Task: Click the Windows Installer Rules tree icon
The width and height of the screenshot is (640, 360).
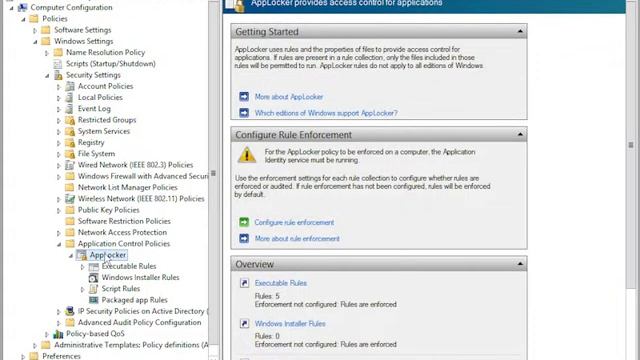Action: [94, 278]
